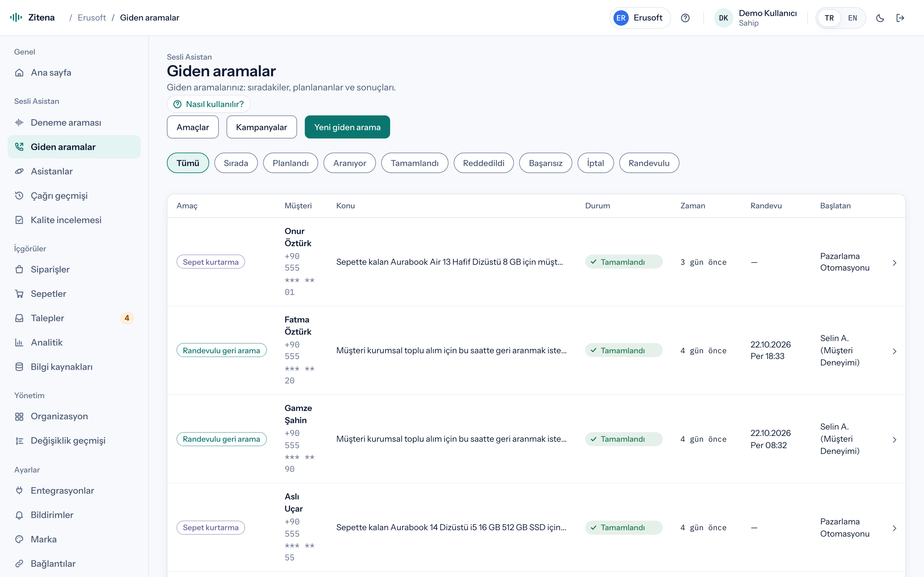Select the Tümü filter chip
The image size is (924, 577).
point(188,163)
